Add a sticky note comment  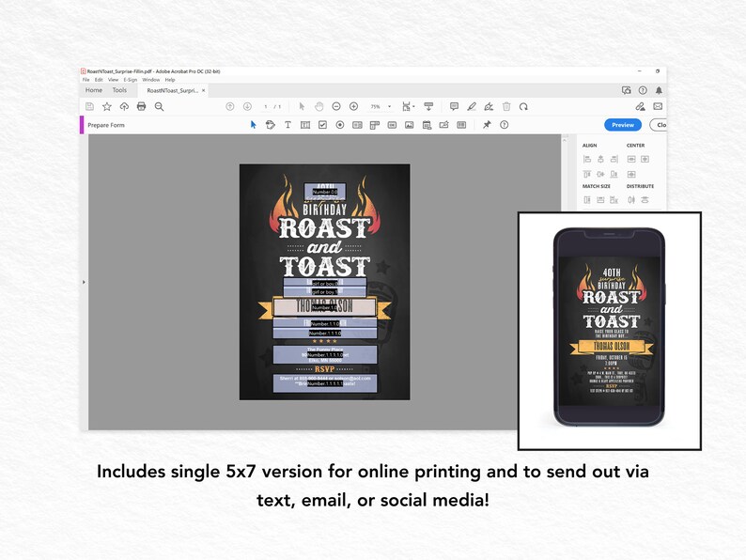pyautogui.click(x=454, y=106)
